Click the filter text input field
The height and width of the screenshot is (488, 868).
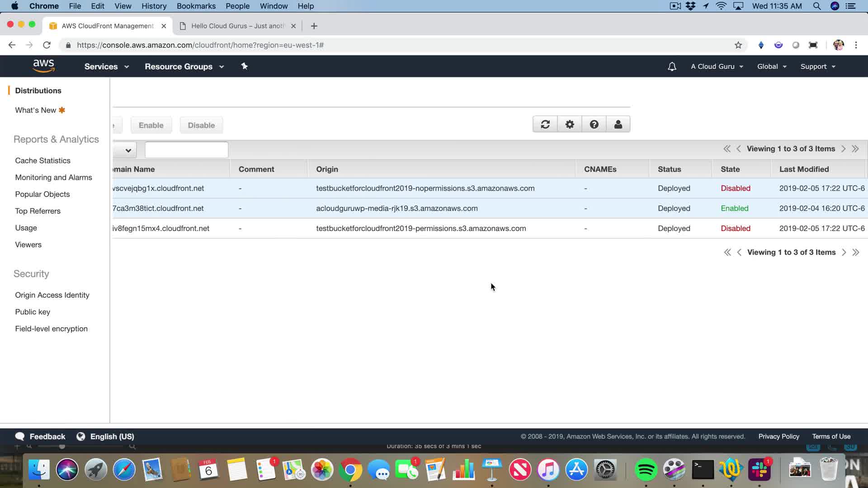[x=186, y=150]
